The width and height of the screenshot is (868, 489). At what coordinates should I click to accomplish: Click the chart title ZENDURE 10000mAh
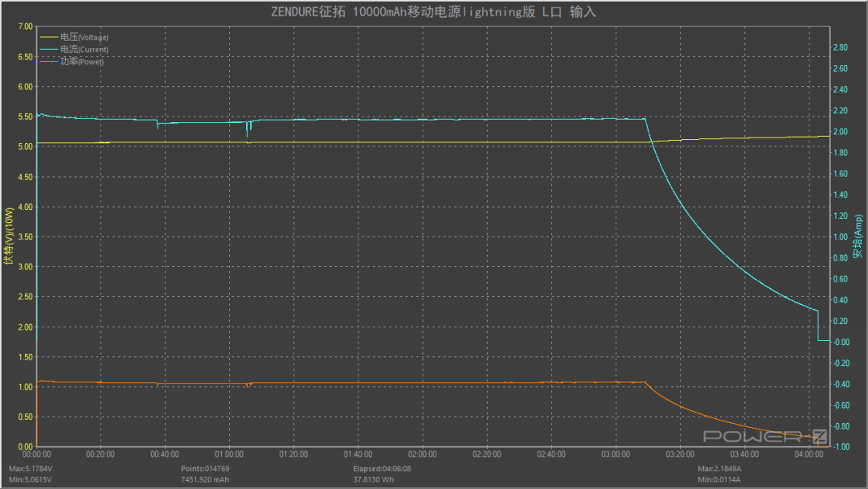[x=433, y=11]
